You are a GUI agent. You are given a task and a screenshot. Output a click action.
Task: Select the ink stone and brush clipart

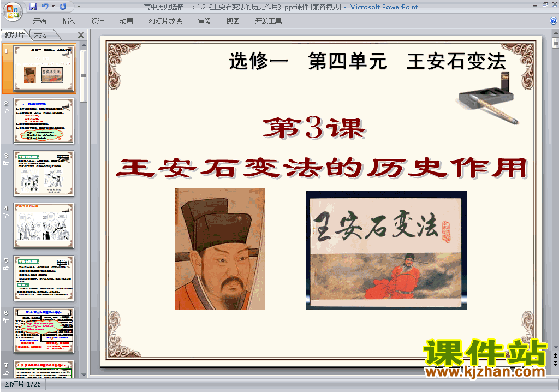coord(487,98)
